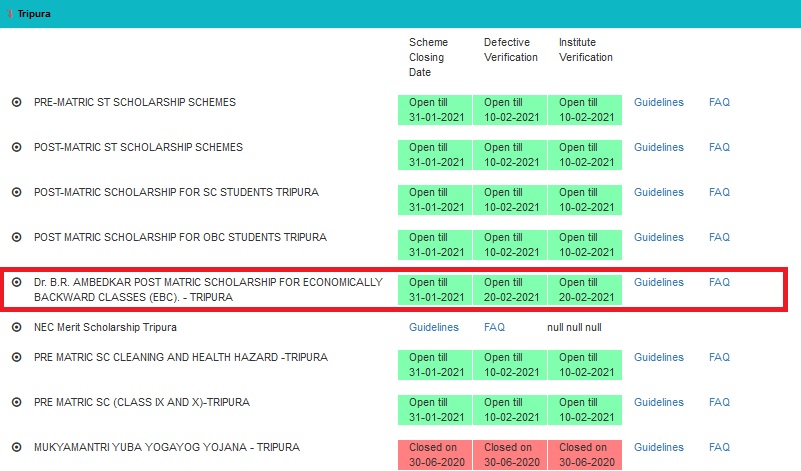
Task: Open Guidelines for MUKYAMANTRI YUBA YOGAYOG YOJANA
Action: [658, 447]
